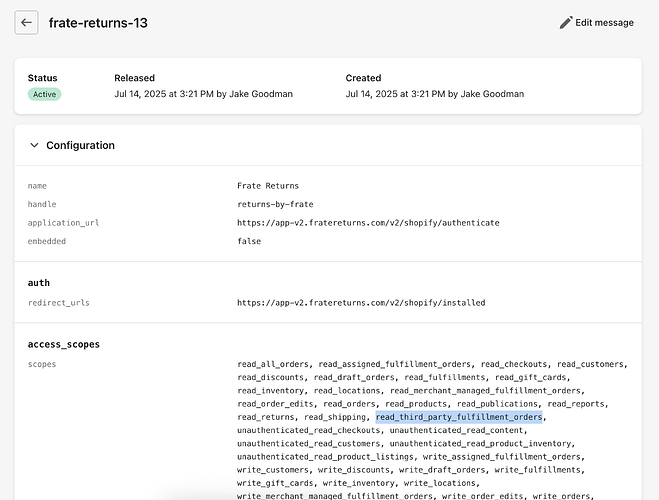Click the redirect_urls field label
Viewport: 659px width, 500px height.
coord(58,303)
